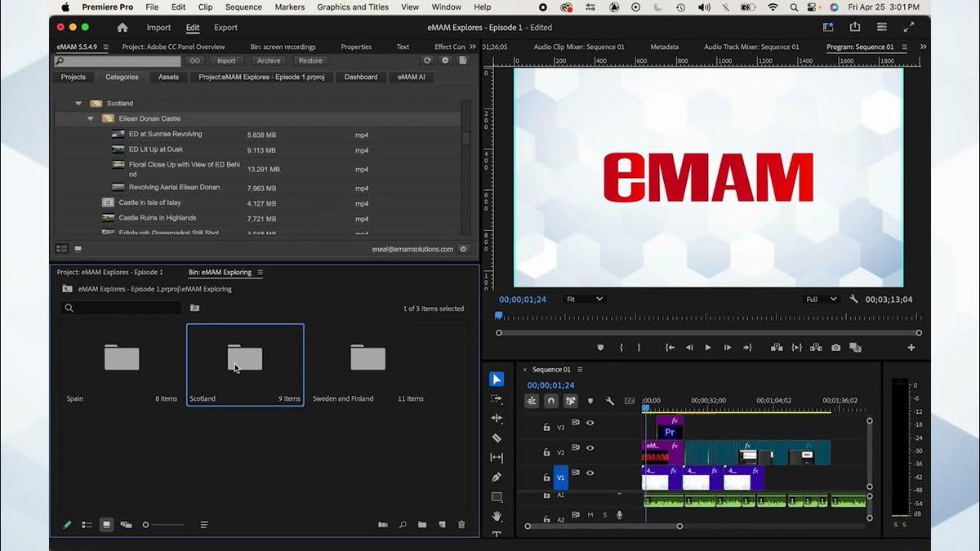This screenshot has height=551, width=980.
Task: Play the sequence in Program Monitor
Action: click(x=707, y=347)
